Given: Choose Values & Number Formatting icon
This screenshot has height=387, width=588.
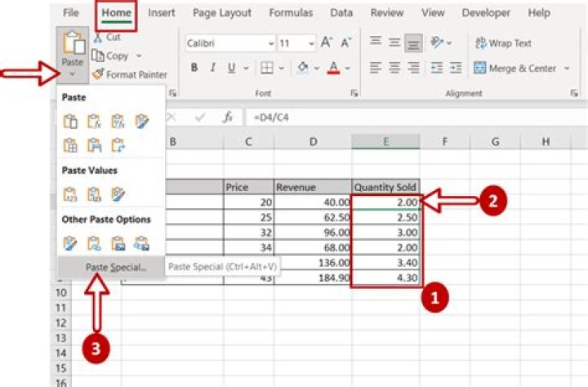Looking at the screenshot, I should pyautogui.click(x=94, y=194).
